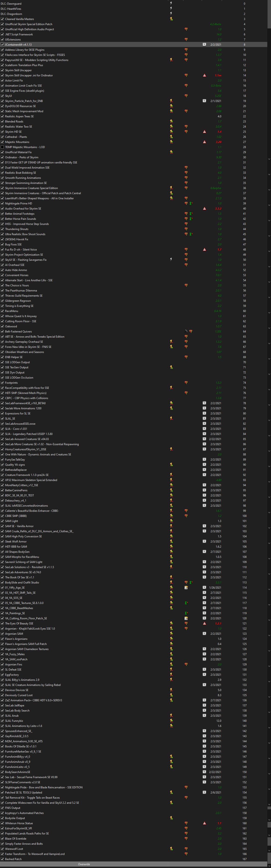Click the 1/26/2021 date on 01_Yiffy_Age_SE
The height and width of the screenshot is (868, 271).
[215, 588]
